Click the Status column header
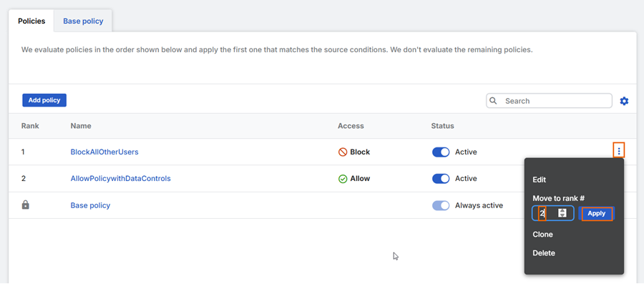This screenshot has height=284, width=644. (443, 126)
